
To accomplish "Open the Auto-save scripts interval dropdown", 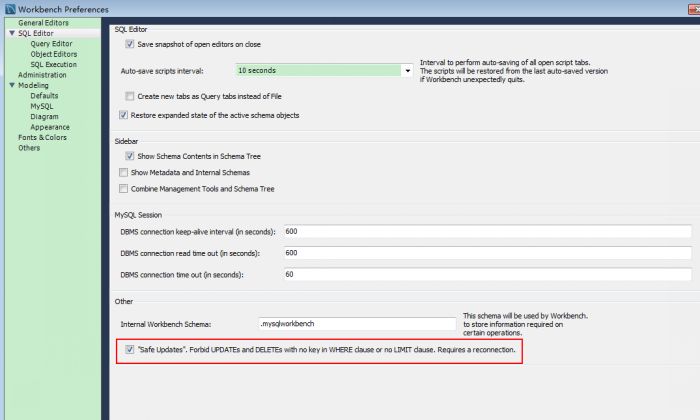I will point(408,71).
